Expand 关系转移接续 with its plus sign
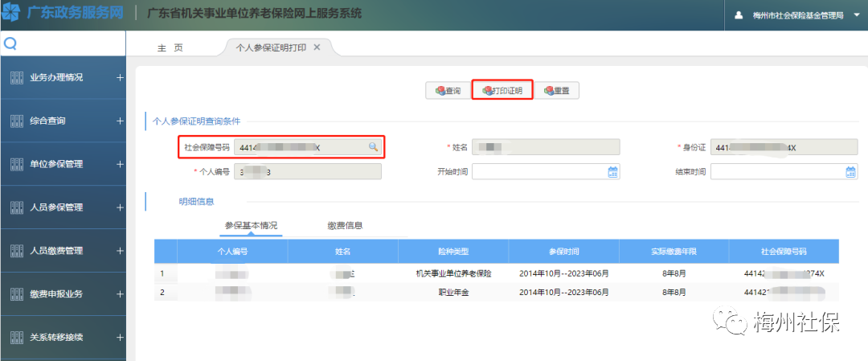The image size is (868, 361). [120, 337]
